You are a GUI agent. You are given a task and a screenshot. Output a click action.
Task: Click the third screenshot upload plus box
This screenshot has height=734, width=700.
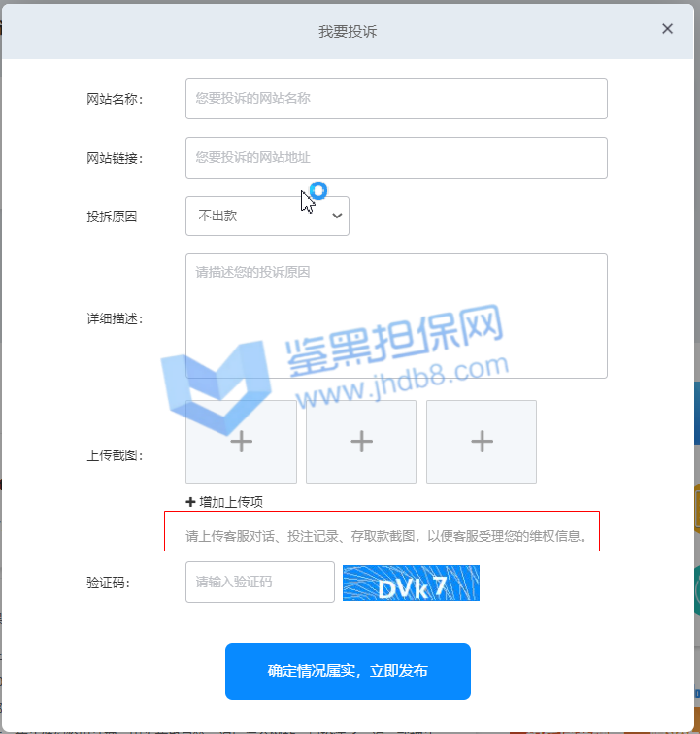coord(482,442)
